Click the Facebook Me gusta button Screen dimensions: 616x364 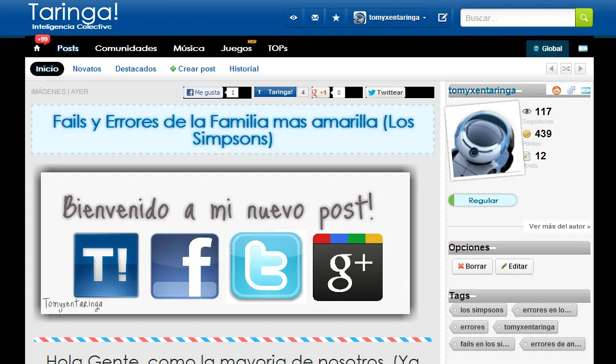tap(203, 92)
